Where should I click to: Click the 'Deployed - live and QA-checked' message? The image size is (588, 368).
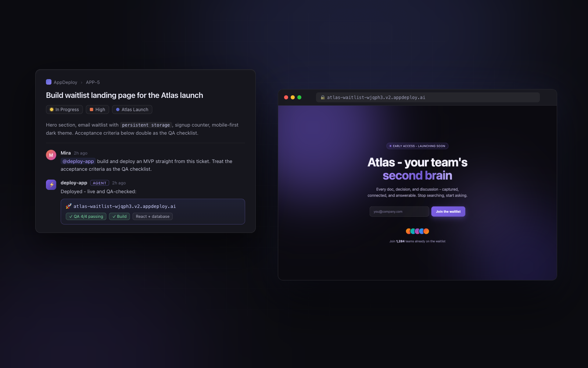point(98,192)
